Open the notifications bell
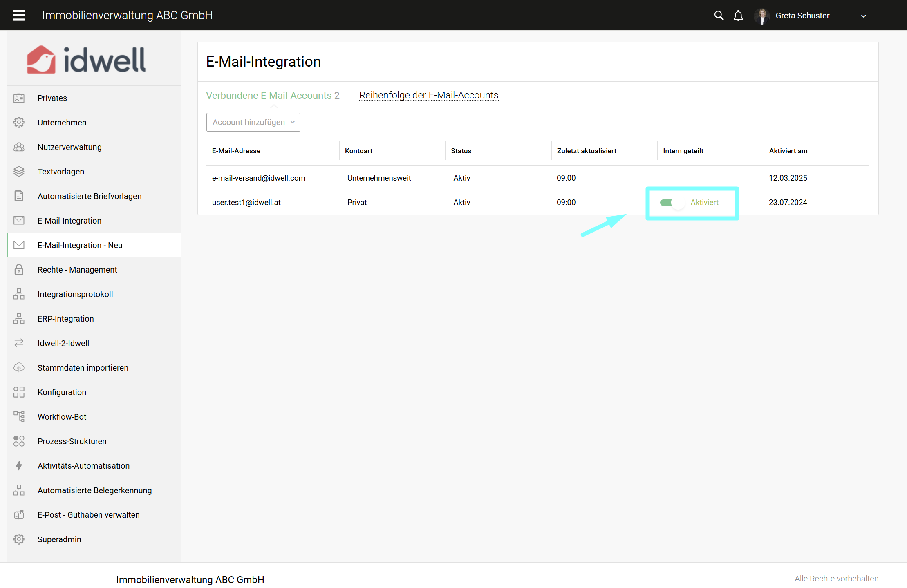The height and width of the screenshot is (588, 907). [x=738, y=16]
